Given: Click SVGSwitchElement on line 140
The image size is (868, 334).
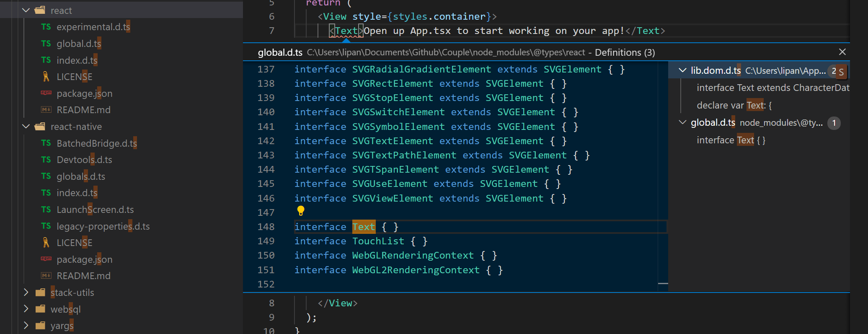Looking at the screenshot, I should [x=398, y=112].
